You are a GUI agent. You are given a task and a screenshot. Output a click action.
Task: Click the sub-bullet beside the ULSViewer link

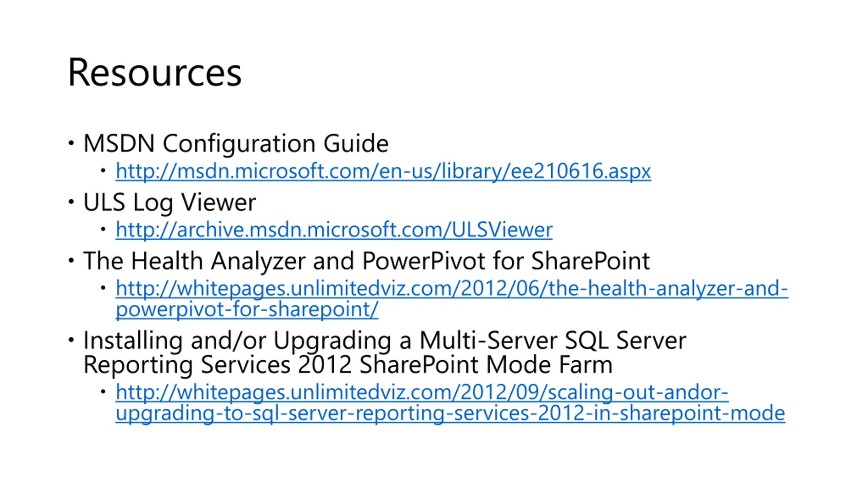tap(103, 229)
